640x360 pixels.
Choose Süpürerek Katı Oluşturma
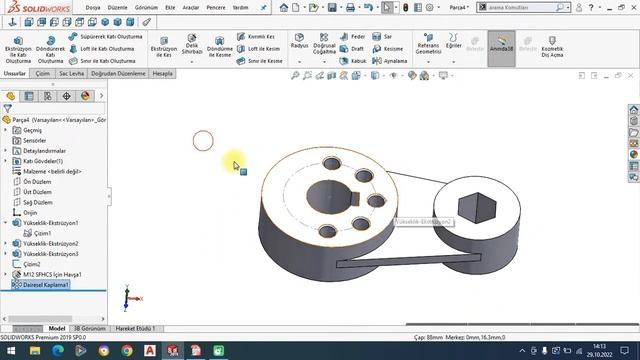[106, 37]
